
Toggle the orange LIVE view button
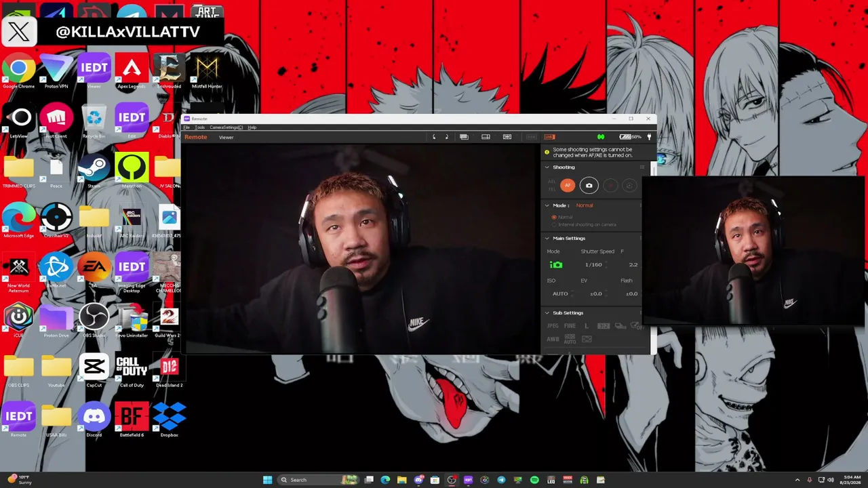pyautogui.click(x=549, y=137)
